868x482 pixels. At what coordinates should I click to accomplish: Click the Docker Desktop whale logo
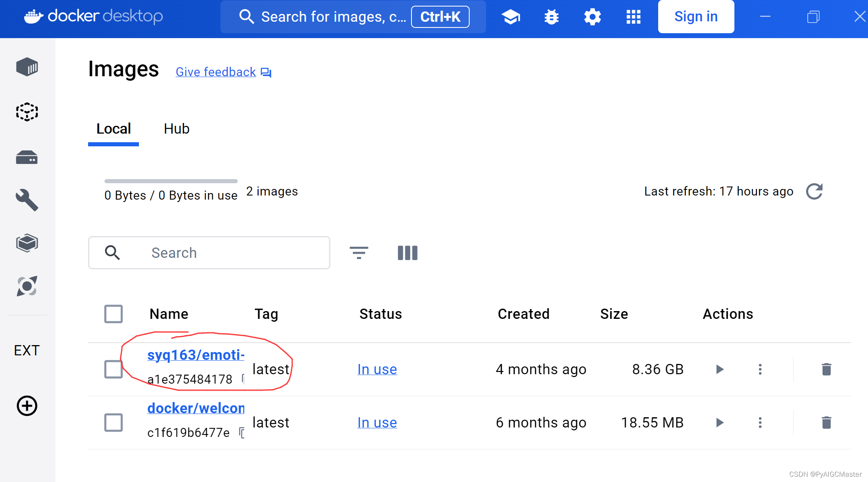click(34, 16)
